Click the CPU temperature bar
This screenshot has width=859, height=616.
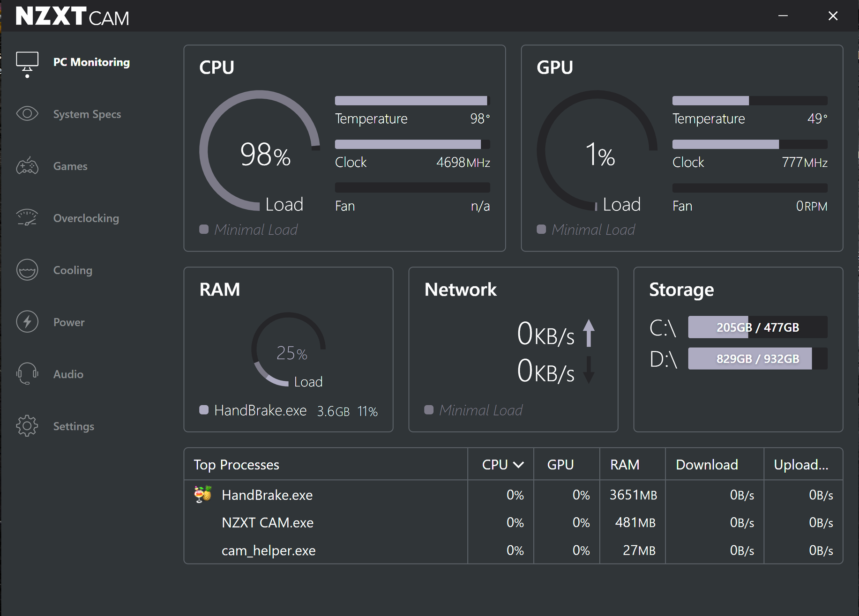(412, 100)
